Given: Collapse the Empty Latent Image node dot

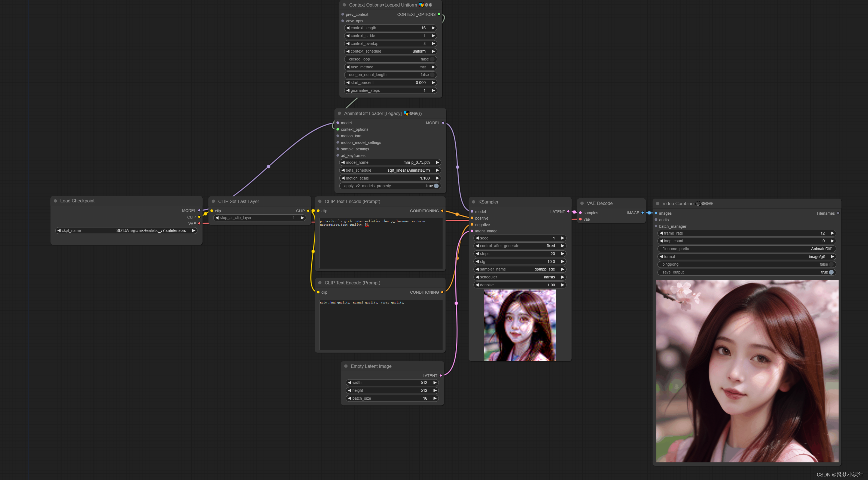Looking at the screenshot, I should (346, 366).
